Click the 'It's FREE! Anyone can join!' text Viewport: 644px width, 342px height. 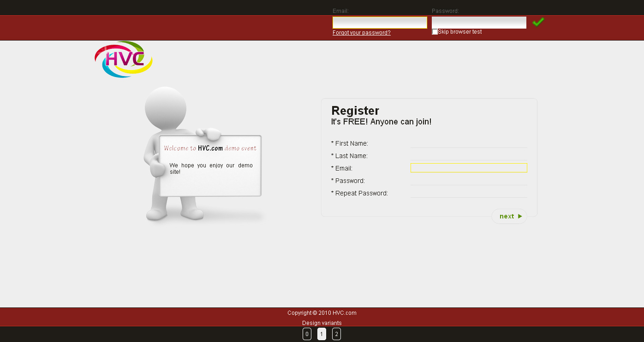[382, 122]
